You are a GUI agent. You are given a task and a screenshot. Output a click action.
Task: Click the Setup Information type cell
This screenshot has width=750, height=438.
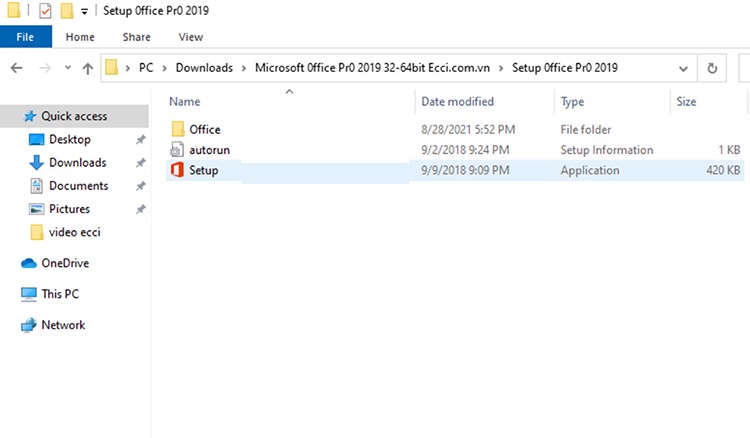tap(607, 150)
